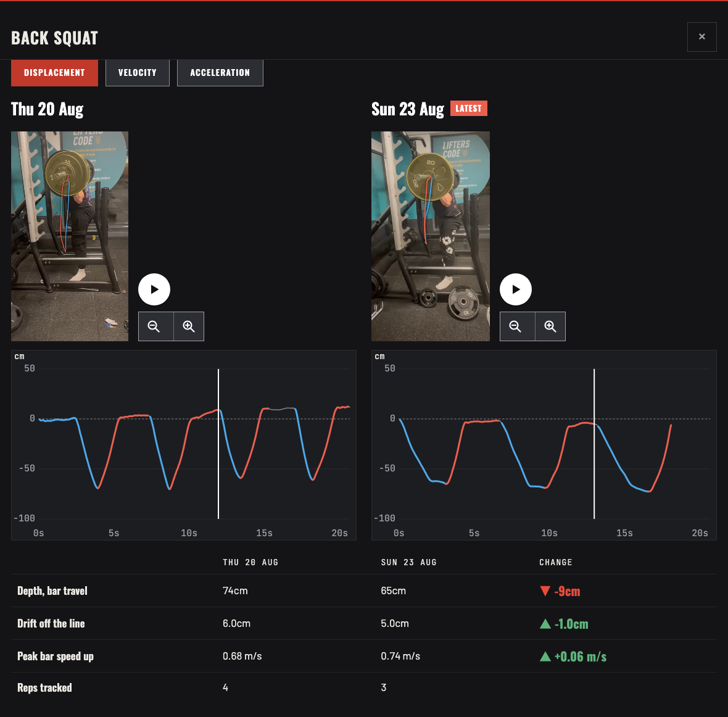Click the green up-triangle in Drift row
The image size is (728, 717).
[545, 624]
